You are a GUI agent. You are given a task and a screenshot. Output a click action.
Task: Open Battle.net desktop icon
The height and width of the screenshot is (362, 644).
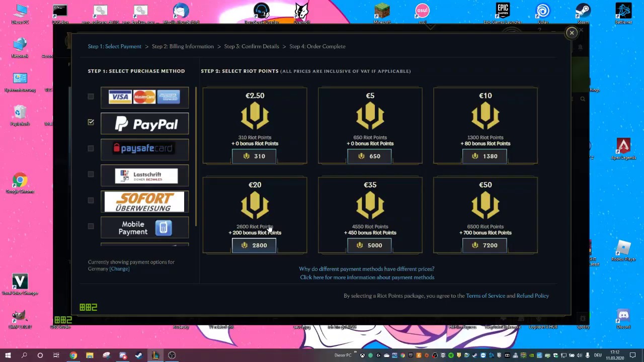tap(623, 14)
